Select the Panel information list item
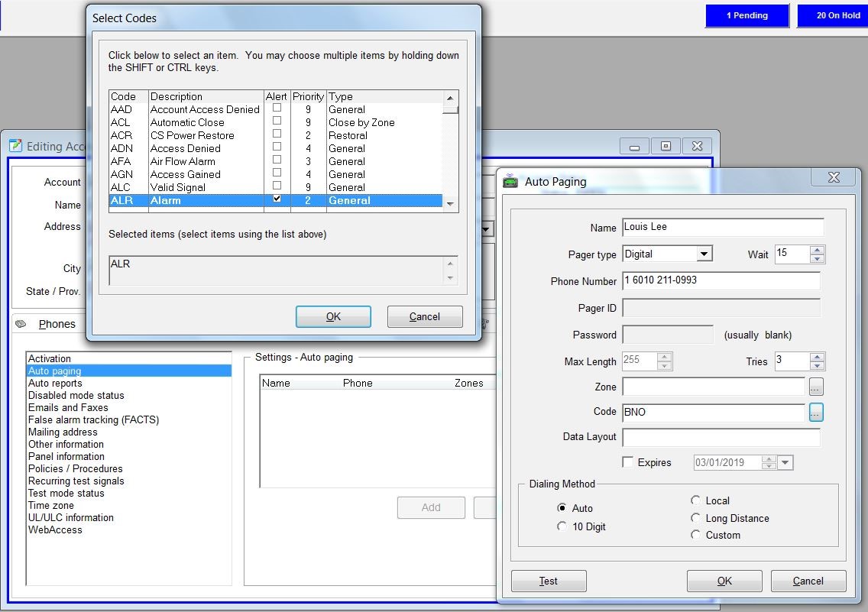The image size is (868, 612). [128, 456]
